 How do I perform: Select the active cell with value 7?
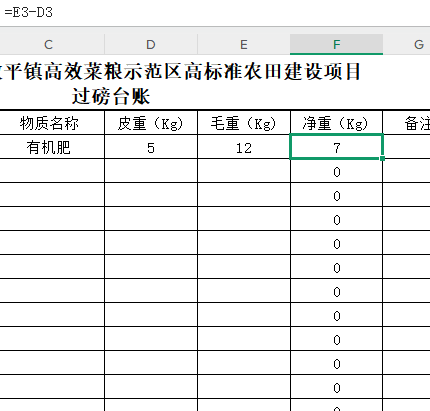(336, 147)
